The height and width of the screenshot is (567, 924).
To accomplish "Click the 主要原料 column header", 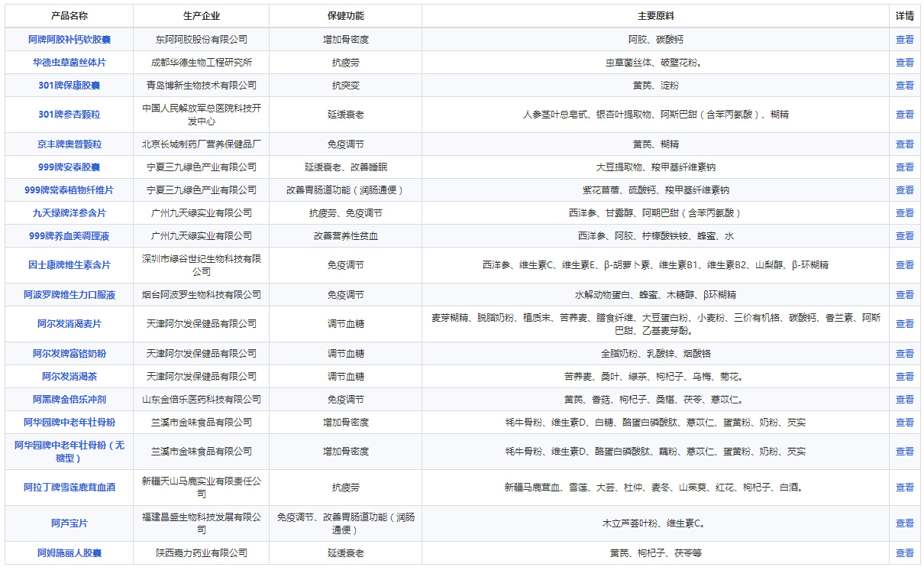I will (656, 16).
